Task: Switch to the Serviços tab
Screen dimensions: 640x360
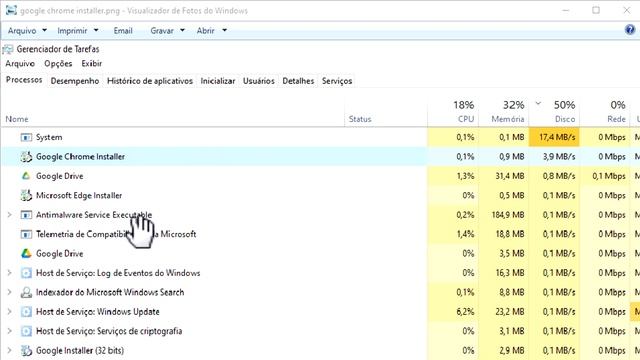Action: click(337, 81)
